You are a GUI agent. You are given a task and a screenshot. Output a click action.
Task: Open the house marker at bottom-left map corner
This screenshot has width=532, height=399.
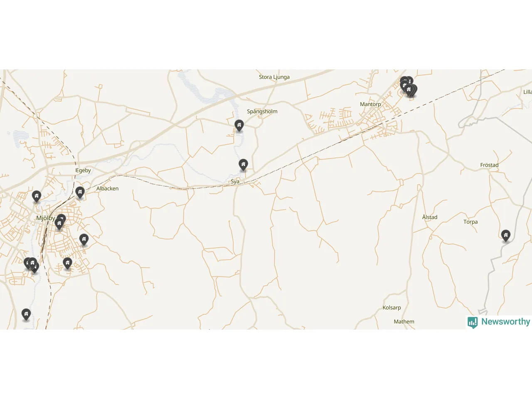point(26,314)
